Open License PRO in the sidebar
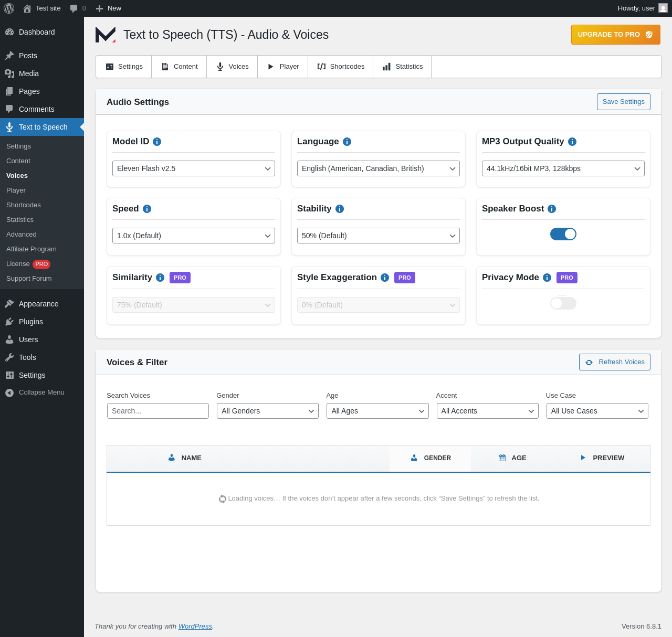672x637 pixels. 42,264
